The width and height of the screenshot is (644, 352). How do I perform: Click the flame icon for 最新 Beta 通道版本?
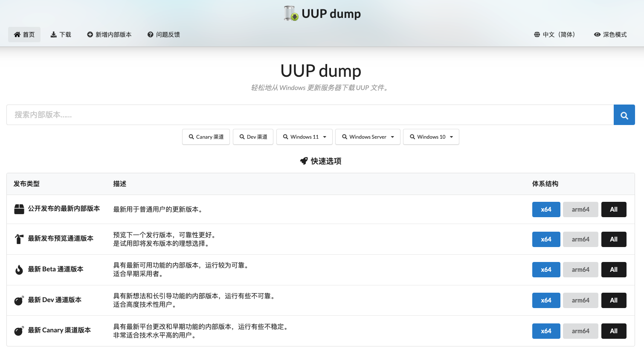click(x=19, y=270)
